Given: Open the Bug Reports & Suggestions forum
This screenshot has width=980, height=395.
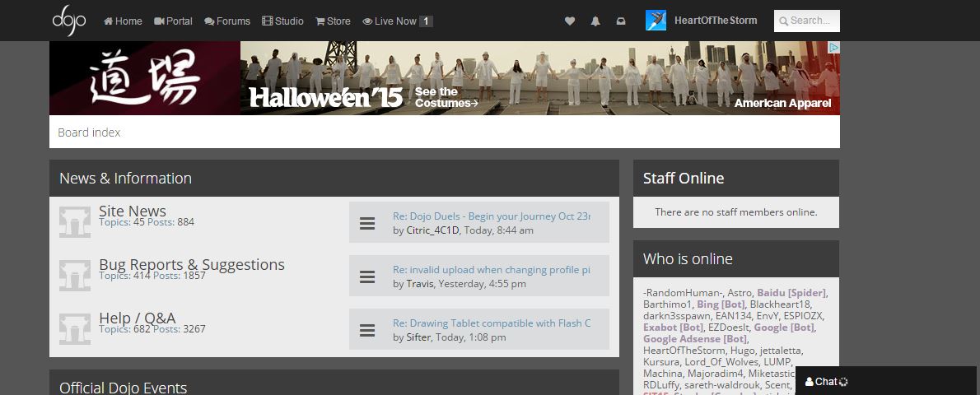Looking at the screenshot, I should [x=192, y=264].
